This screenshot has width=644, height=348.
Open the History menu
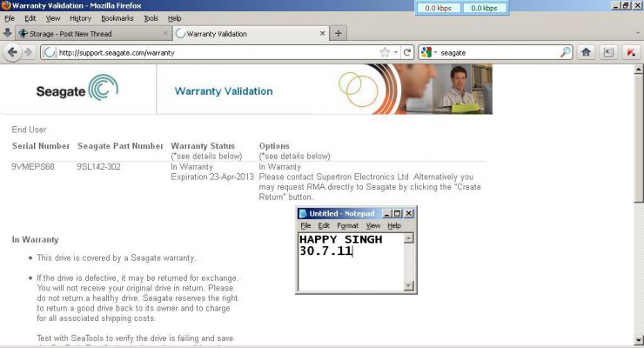click(x=80, y=18)
